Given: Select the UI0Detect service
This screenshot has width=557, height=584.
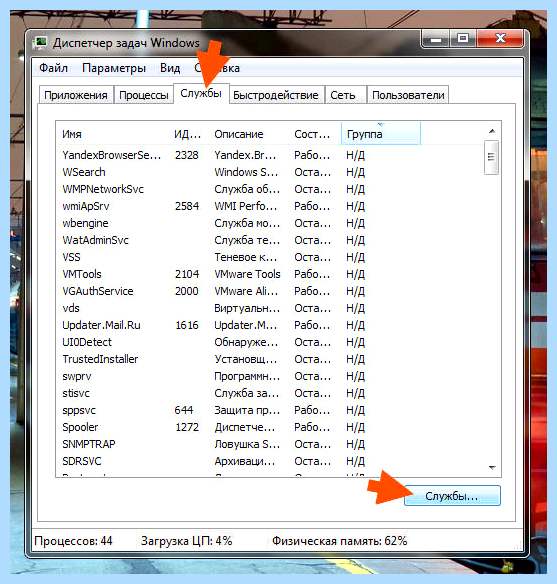Looking at the screenshot, I should (271, 342).
